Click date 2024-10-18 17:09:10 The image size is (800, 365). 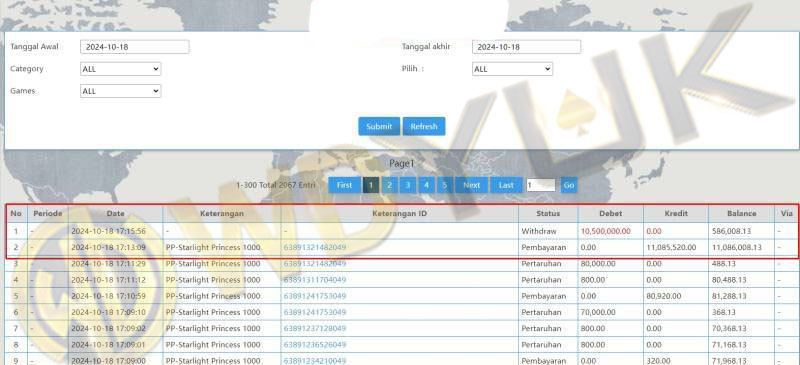pos(108,312)
